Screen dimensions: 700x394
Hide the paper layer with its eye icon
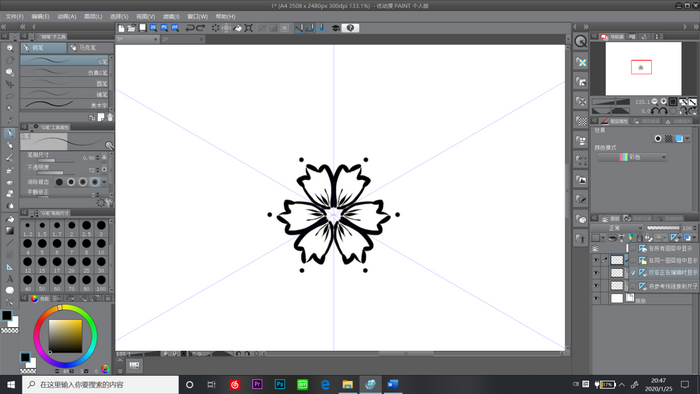tap(596, 298)
